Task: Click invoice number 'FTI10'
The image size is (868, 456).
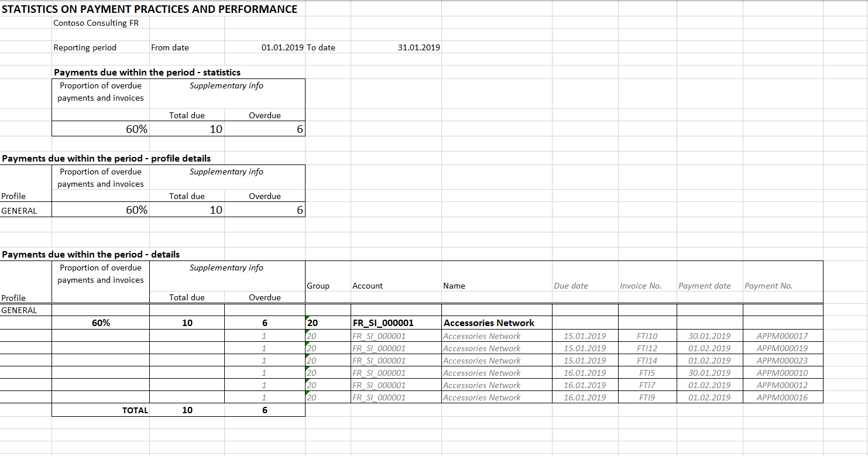Action: point(647,336)
